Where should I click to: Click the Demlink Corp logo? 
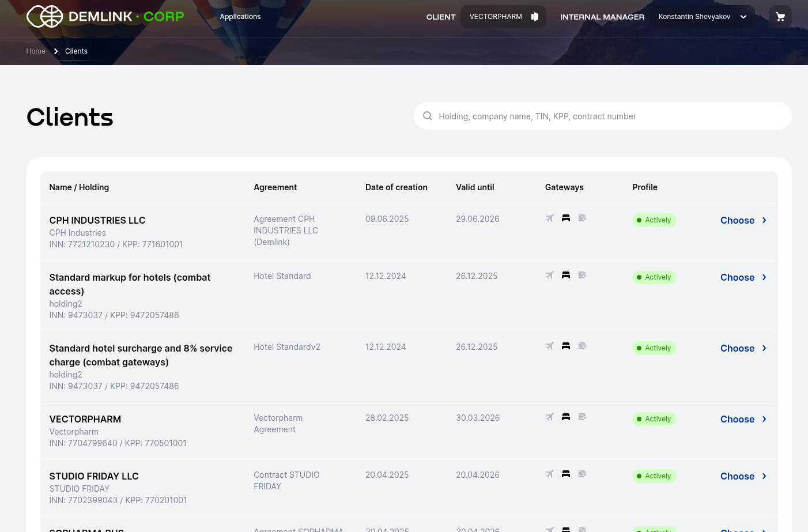104,16
